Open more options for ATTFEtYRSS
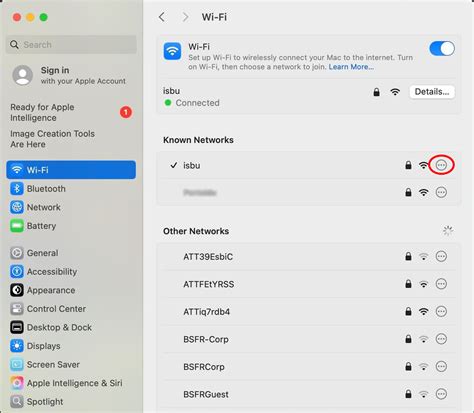The height and width of the screenshot is (413, 474). 441,284
